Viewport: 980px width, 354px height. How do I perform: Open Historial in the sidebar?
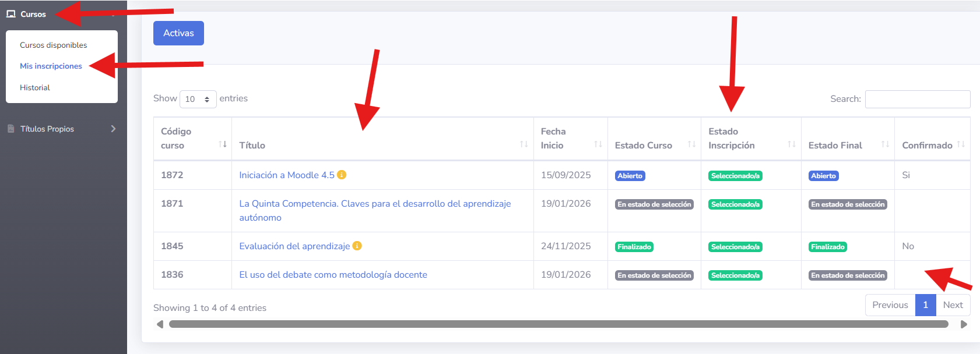(35, 87)
